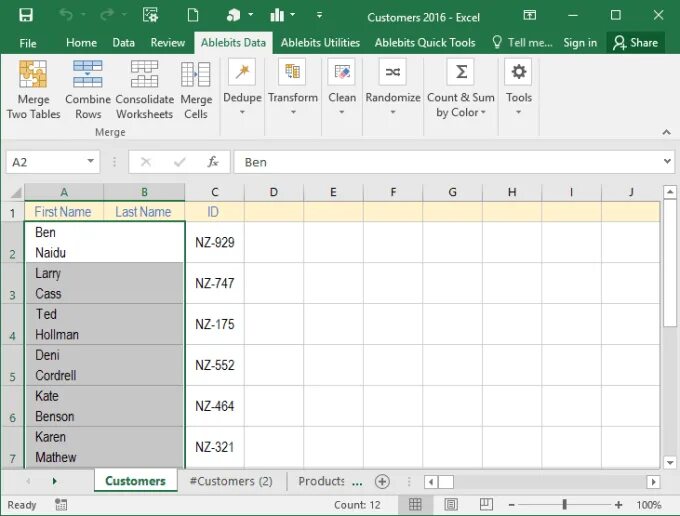Launch Merge Two Tables tool
680x516 pixels.
[x=33, y=90]
